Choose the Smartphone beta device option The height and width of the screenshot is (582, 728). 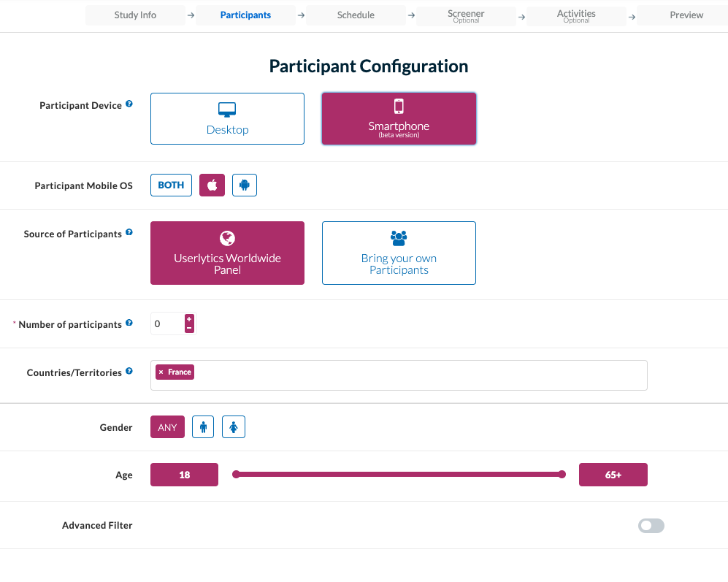[399, 118]
